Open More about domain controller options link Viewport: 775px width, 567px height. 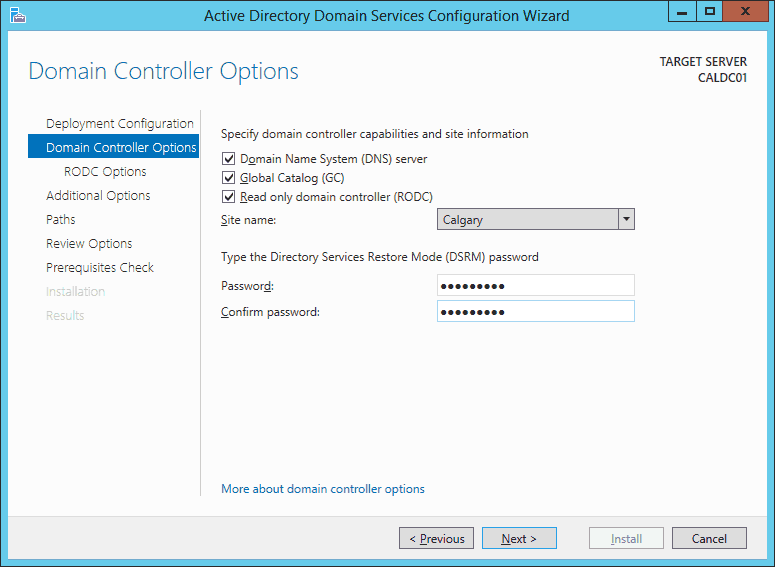(x=323, y=489)
